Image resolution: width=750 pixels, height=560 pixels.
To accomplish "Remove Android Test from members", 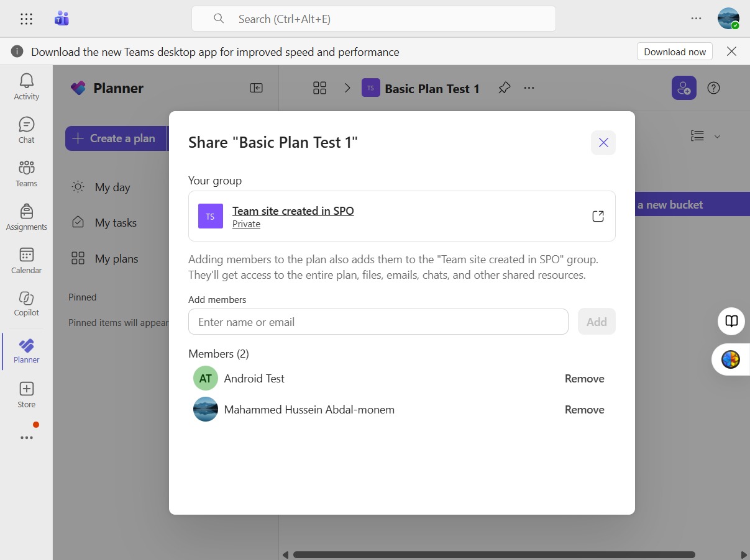I will click(584, 379).
